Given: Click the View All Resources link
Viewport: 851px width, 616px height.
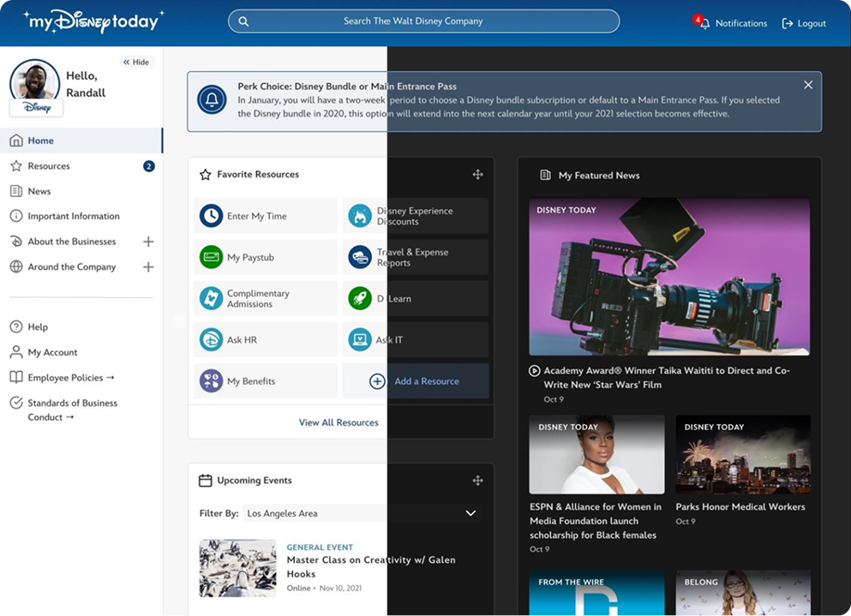Looking at the screenshot, I should coord(339,422).
